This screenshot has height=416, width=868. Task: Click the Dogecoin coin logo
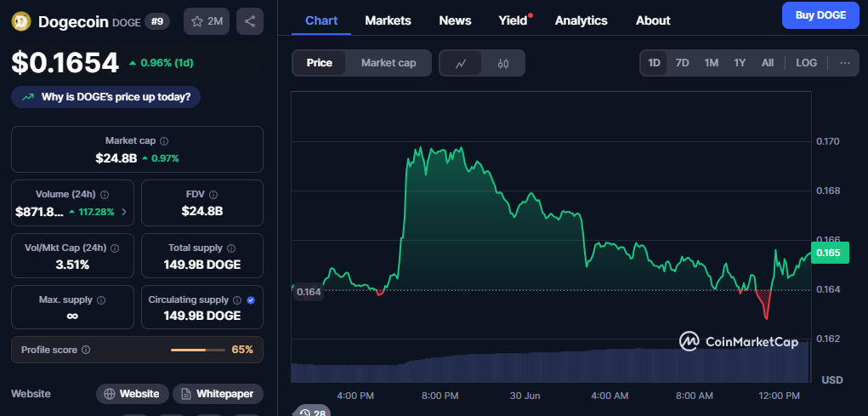click(21, 21)
